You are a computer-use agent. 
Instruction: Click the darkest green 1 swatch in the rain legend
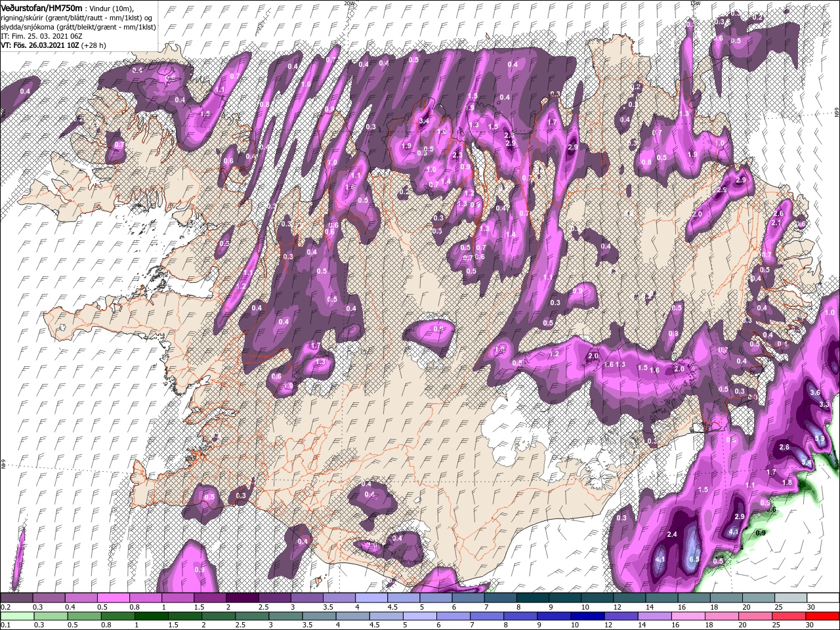[x=151, y=616]
